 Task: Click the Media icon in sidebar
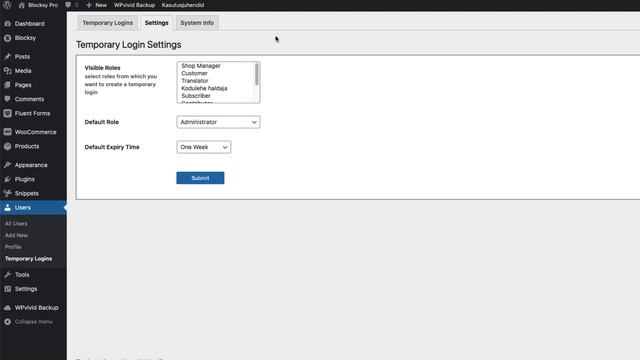click(7, 71)
